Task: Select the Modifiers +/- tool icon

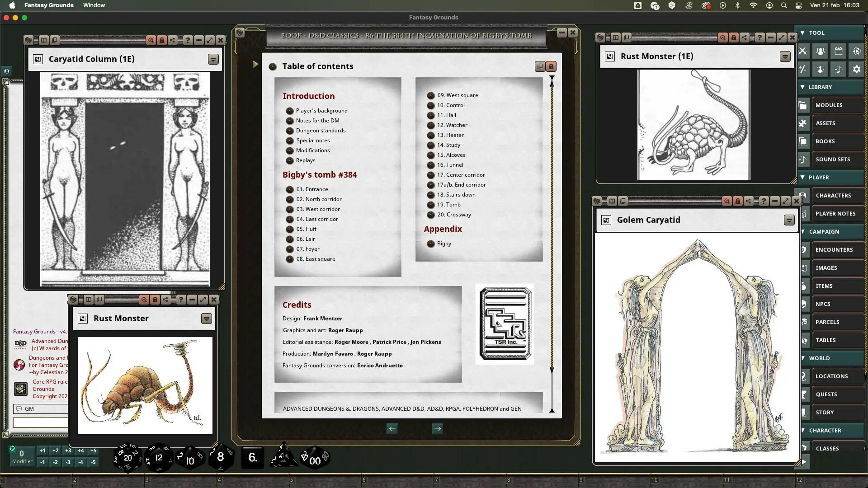Action: pyautogui.click(x=803, y=69)
